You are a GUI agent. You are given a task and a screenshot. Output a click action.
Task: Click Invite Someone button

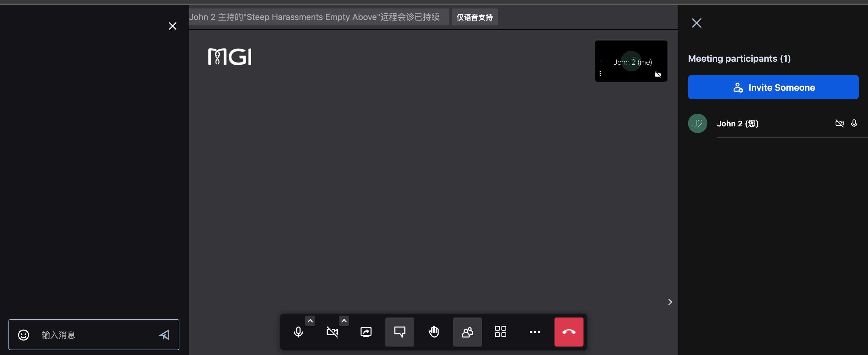[773, 87]
